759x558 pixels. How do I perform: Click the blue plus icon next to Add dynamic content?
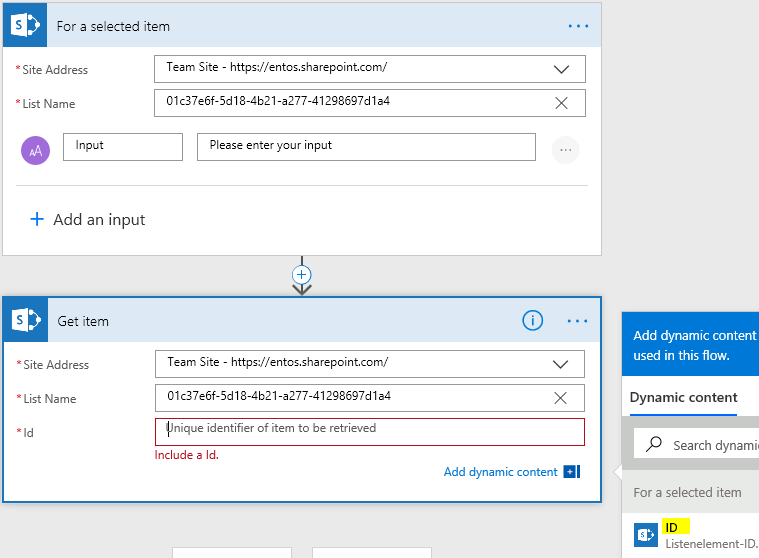[x=571, y=471]
